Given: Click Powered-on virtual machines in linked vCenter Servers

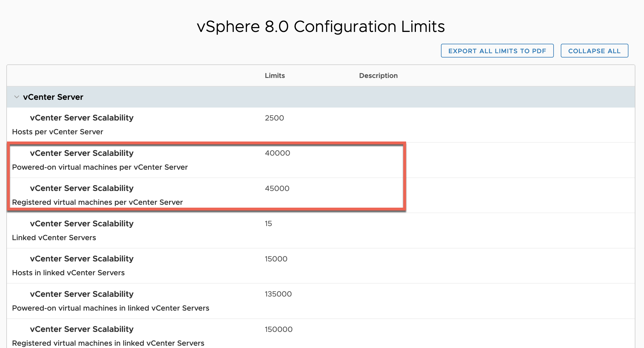Looking at the screenshot, I should [111, 308].
